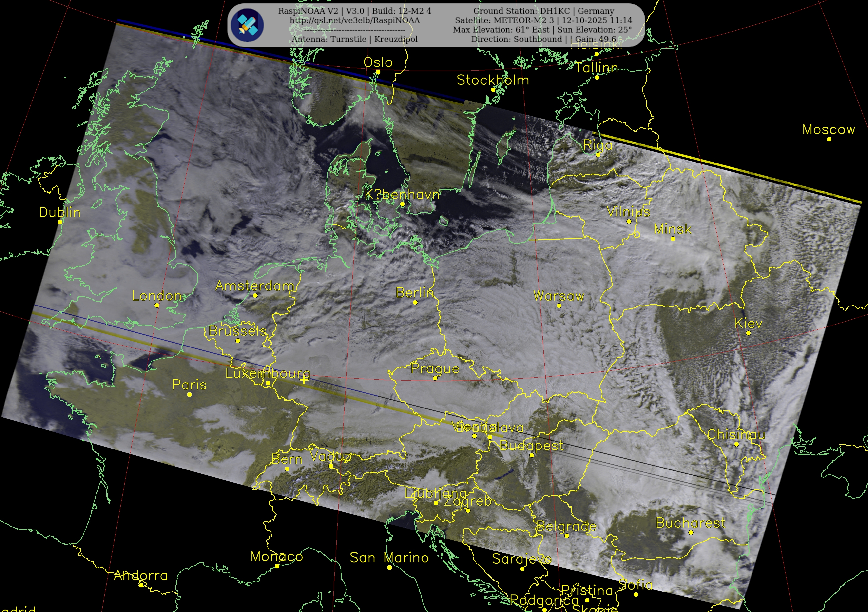868x612 pixels.
Task: Click the Moscow city dot marker
Action: point(829,139)
